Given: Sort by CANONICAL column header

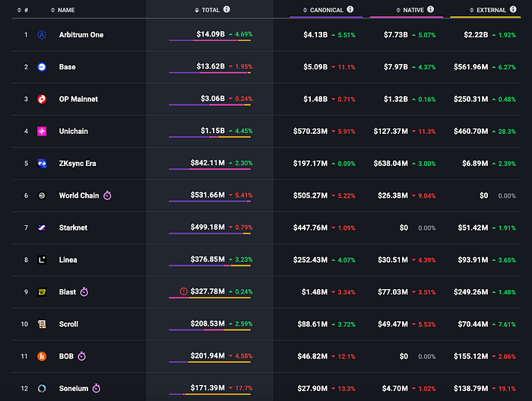Looking at the screenshot, I should (323, 10).
